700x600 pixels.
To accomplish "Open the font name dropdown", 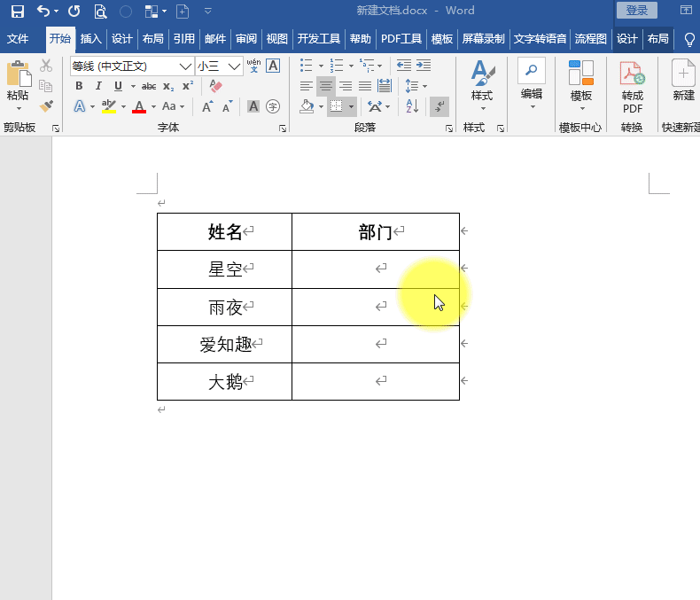I will point(185,66).
